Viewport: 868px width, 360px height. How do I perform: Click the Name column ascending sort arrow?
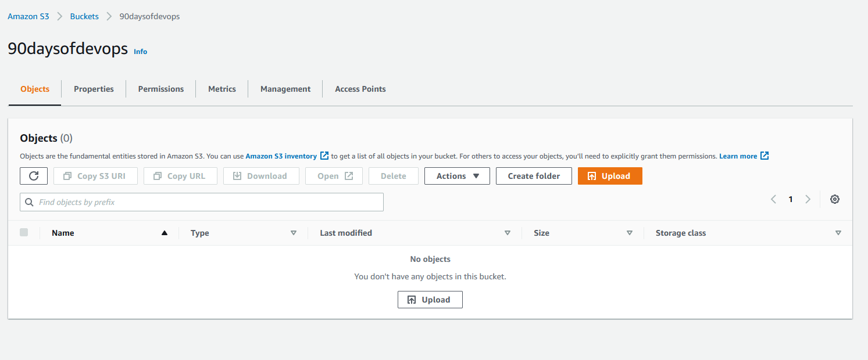point(165,233)
